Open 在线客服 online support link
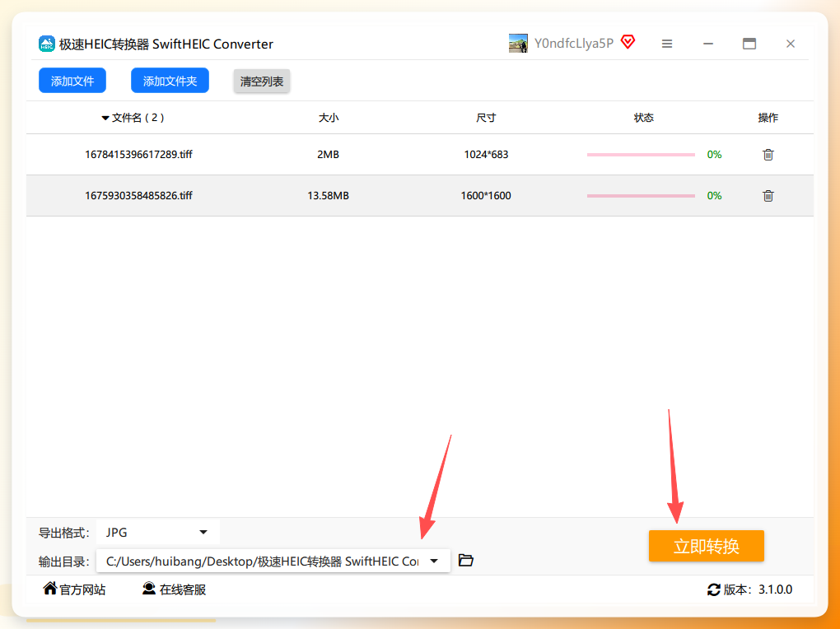Image resolution: width=840 pixels, height=629 pixels. (174, 589)
